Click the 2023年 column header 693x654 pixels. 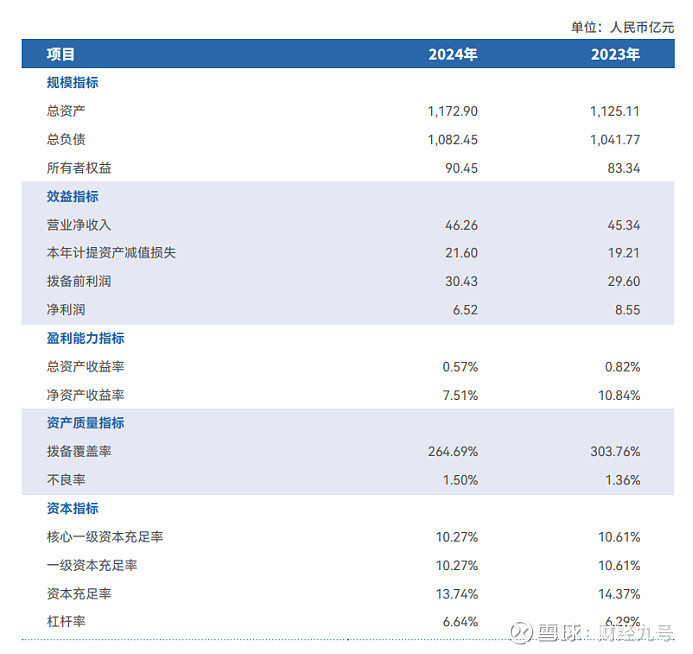(615, 54)
